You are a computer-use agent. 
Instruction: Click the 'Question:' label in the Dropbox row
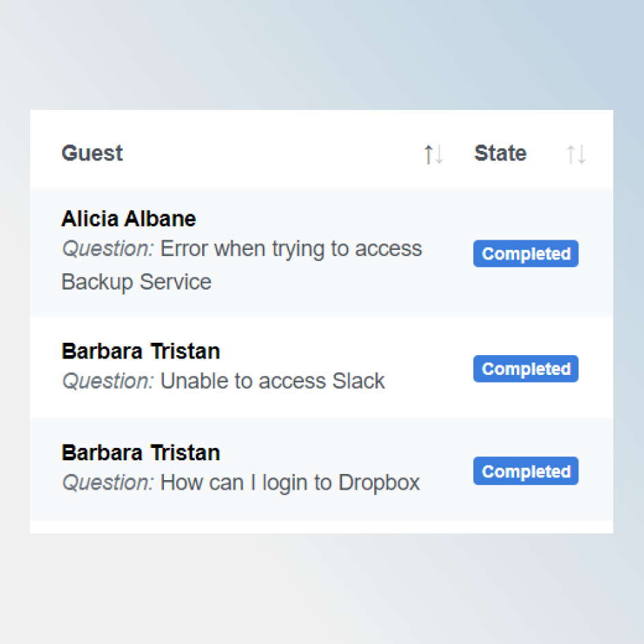[x=108, y=483]
